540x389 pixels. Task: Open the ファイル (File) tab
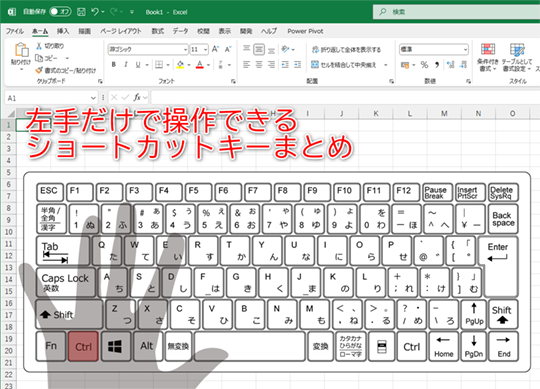15,31
